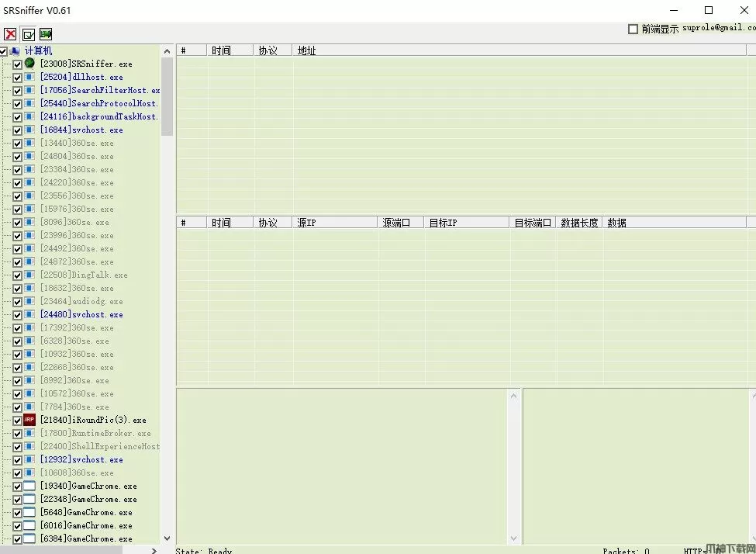
Task: Click the window icon of [19340]GameChrome.exe
Action: [29, 486]
